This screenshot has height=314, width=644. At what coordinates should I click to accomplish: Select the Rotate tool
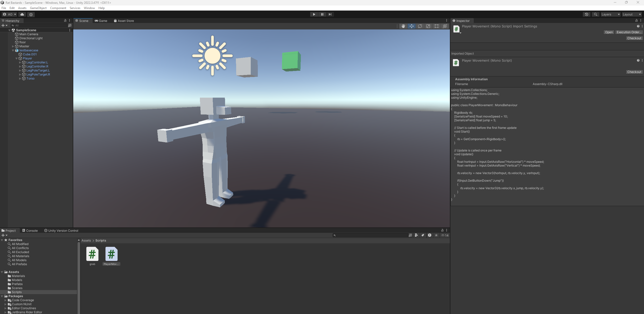click(x=420, y=26)
